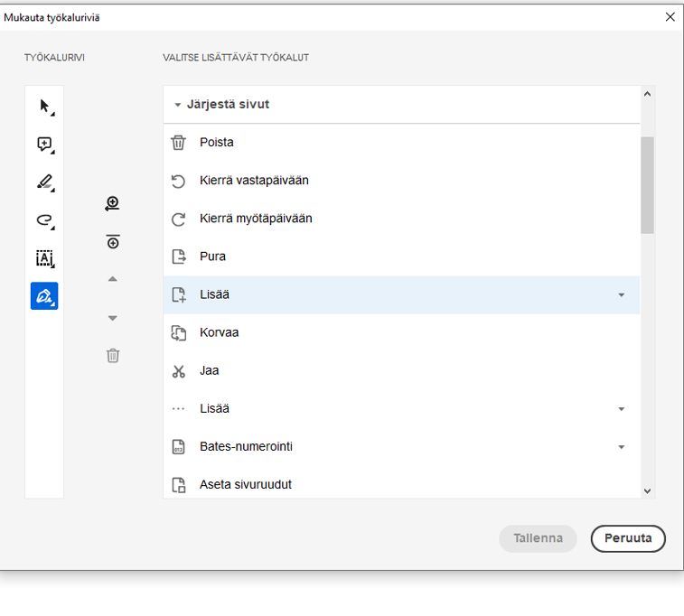684x616 pixels.
Task: Click the add to toolbar icon
Action: point(113,204)
